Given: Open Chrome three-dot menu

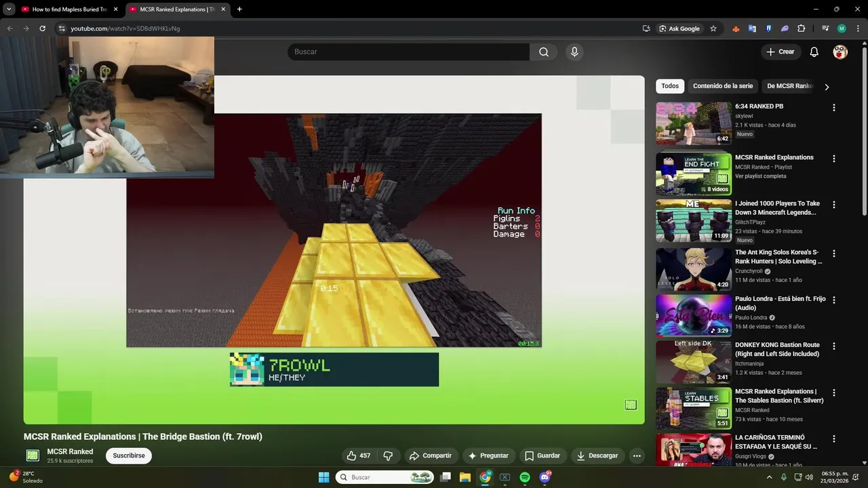Looking at the screenshot, I should coord(858,28).
